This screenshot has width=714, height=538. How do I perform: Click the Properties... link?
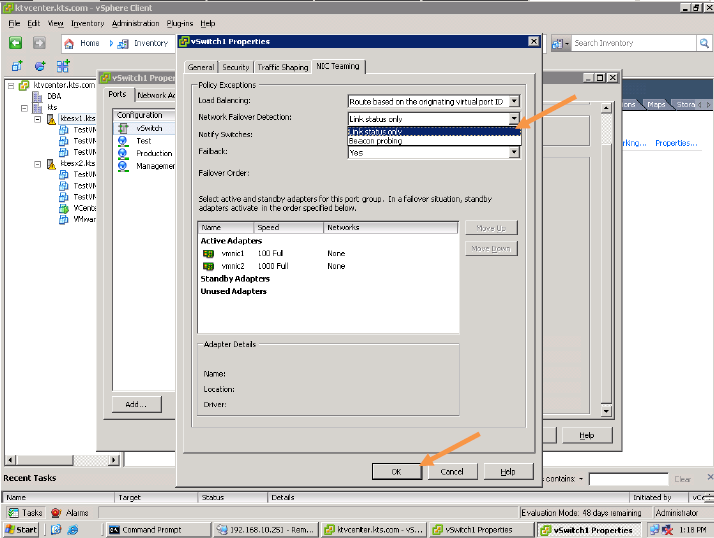click(x=676, y=143)
